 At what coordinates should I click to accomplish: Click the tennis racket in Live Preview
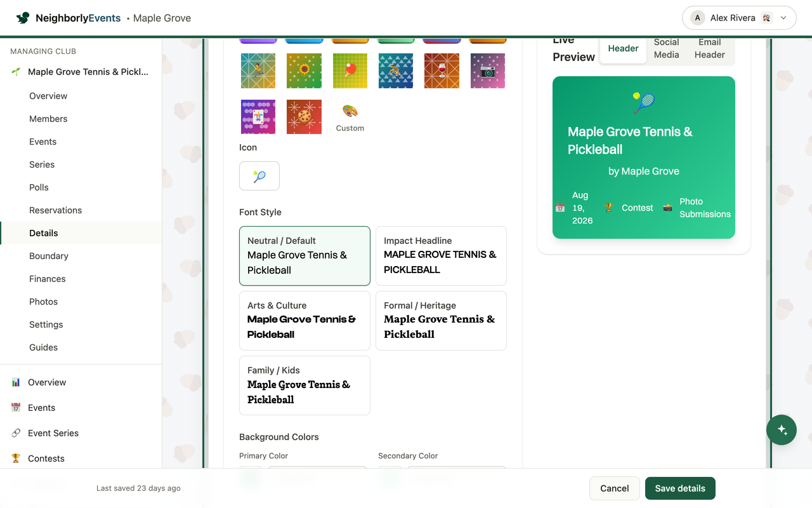[644, 102]
